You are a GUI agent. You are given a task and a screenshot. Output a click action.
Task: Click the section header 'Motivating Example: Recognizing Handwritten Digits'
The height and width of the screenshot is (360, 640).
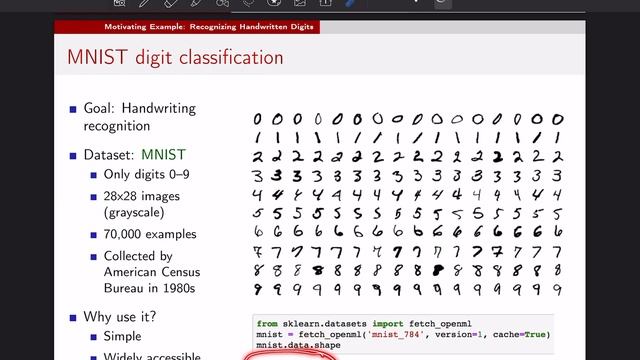click(209, 27)
